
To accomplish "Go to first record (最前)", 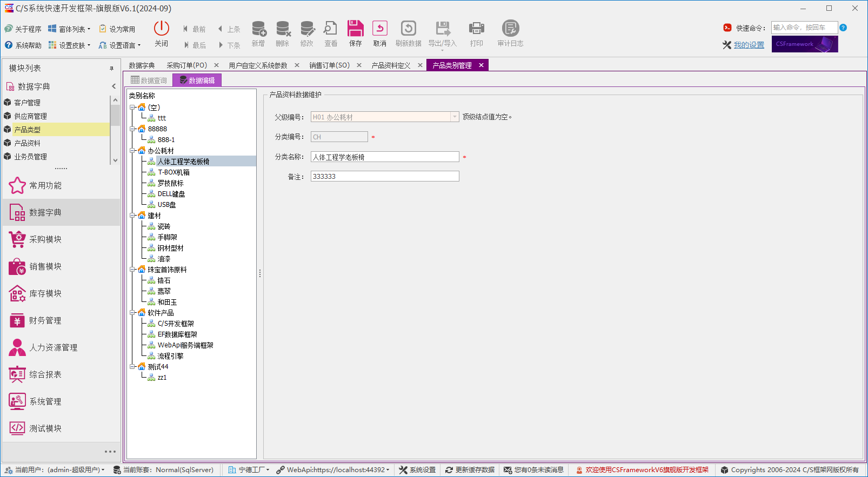I will [194, 29].
